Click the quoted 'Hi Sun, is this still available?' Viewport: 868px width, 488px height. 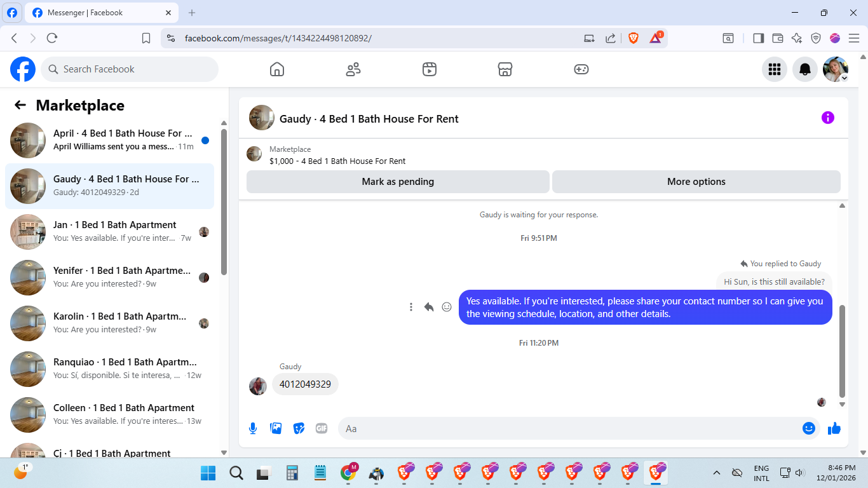tap(774, 281)
